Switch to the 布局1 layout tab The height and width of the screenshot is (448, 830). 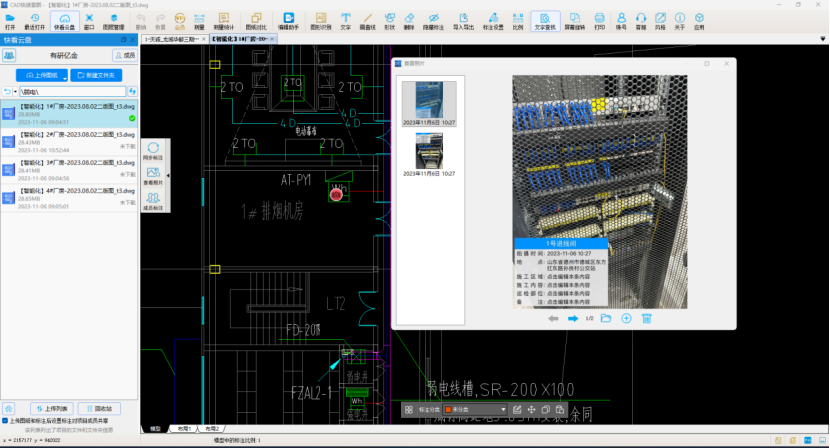tap(185, 428)
